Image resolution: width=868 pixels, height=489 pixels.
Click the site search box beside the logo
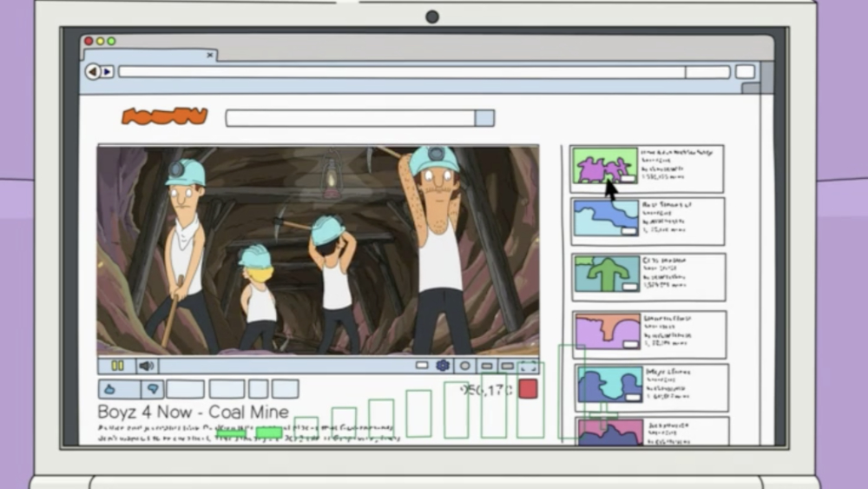tap(351, 118)
